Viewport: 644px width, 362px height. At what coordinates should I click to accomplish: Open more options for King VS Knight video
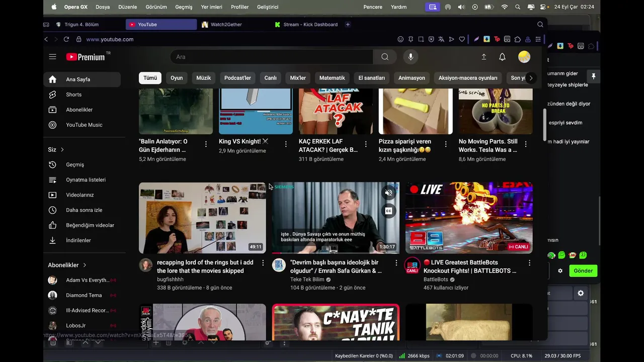(x=286, y=144)
